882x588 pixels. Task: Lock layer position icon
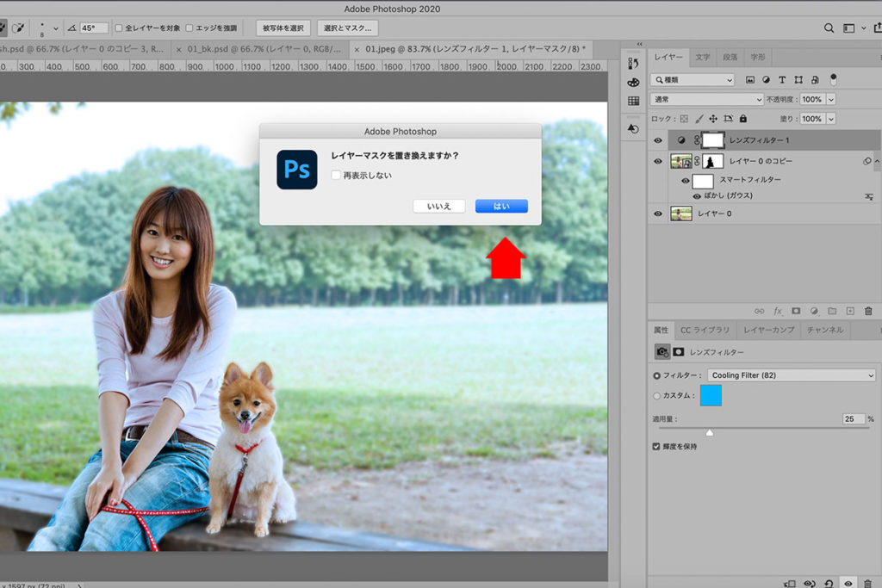tap(713, 119)
